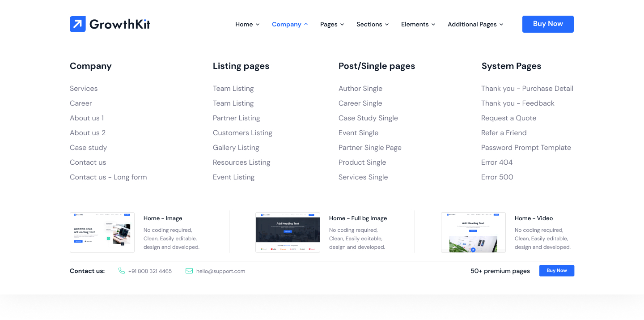Click the hello@support.com email link
The width and height of the screenshot is (644, 320).
(220, 271)
